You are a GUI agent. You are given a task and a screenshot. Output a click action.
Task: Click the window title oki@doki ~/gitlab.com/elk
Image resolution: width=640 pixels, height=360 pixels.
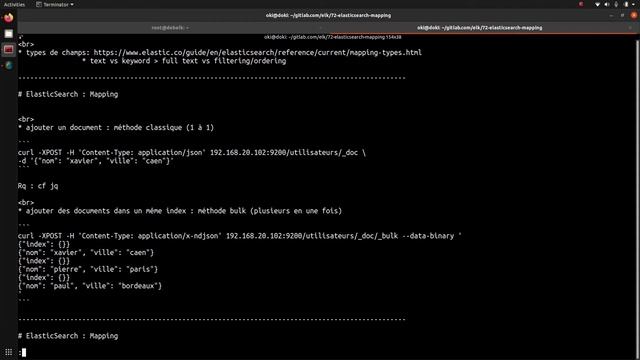(328, 16)
